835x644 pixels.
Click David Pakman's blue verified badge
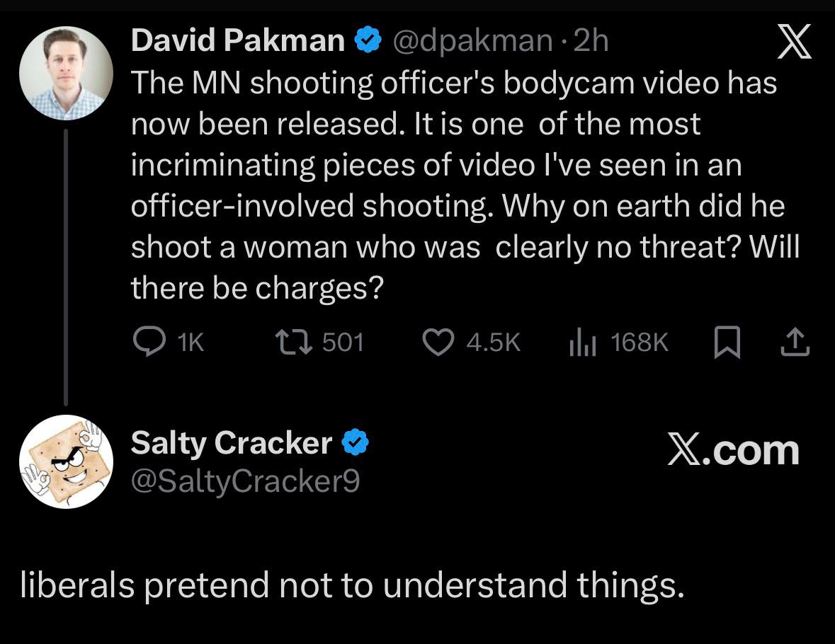pyautogui.click(x=368, y=42)
